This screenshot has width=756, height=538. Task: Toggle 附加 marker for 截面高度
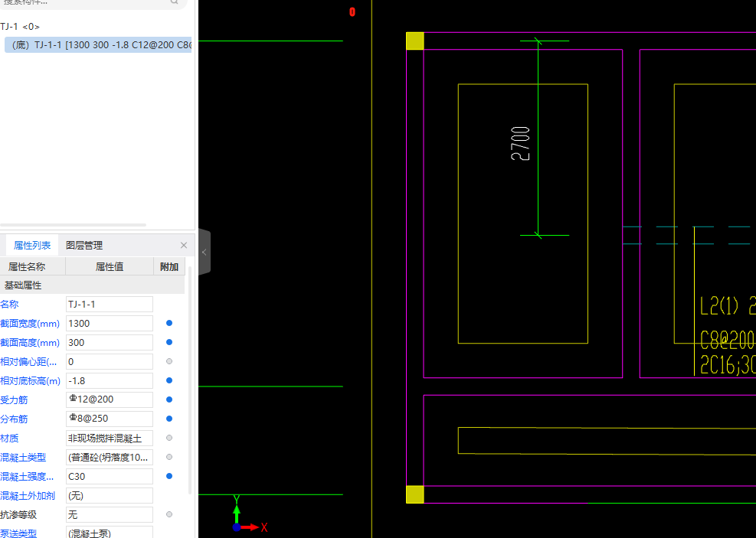(169, 342)
